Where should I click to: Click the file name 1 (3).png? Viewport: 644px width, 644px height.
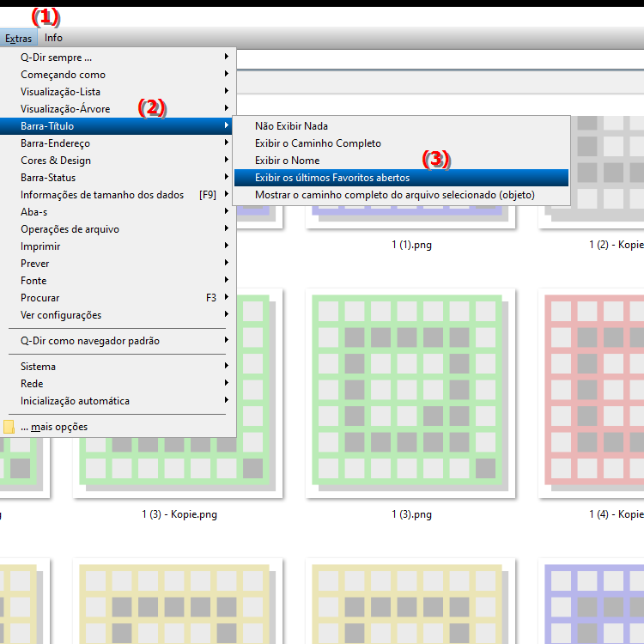[x=411, y=514]
